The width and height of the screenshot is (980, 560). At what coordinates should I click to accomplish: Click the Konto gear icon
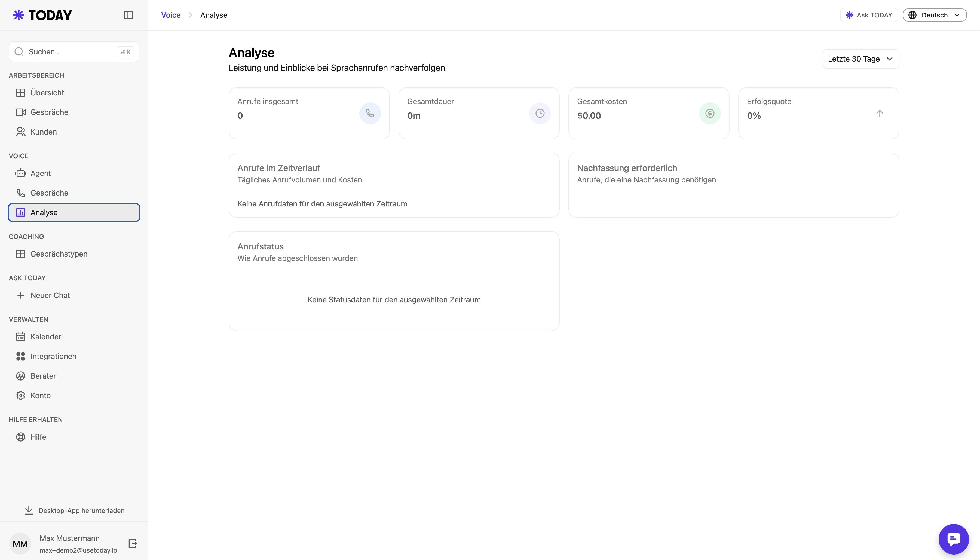click(x=21, y=395)
